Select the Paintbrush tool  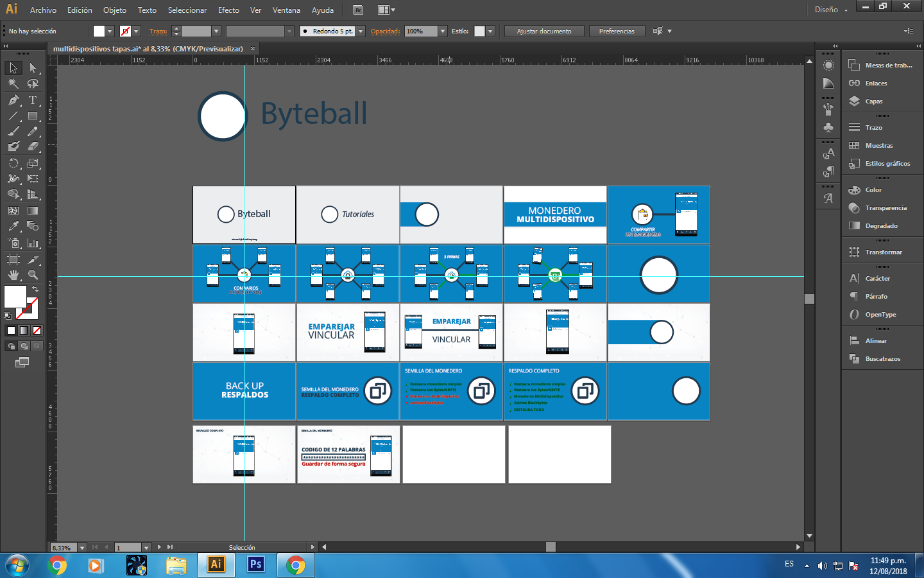pos(13,131)
